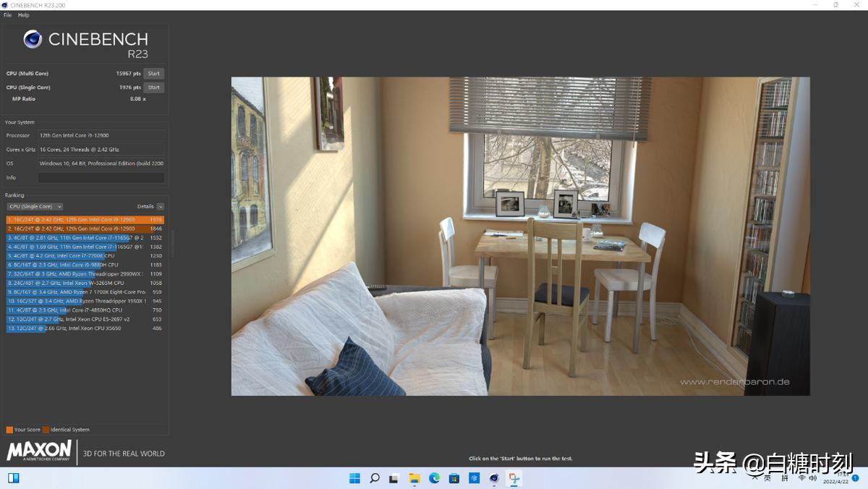Image resolution: width=868 pixels, height=489 pixels.
Task: Click the Cinebench logo sphere icon
Action: click(33, 39)
